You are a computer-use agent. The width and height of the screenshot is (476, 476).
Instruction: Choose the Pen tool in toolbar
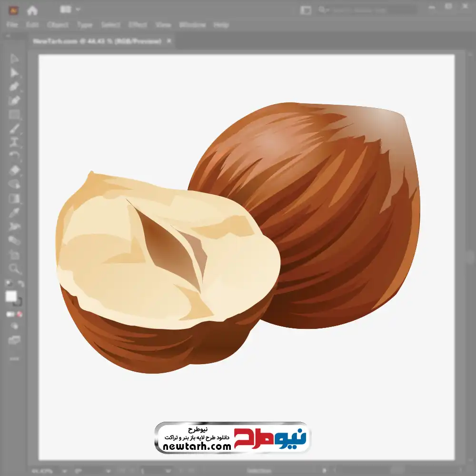coord(14,87)
